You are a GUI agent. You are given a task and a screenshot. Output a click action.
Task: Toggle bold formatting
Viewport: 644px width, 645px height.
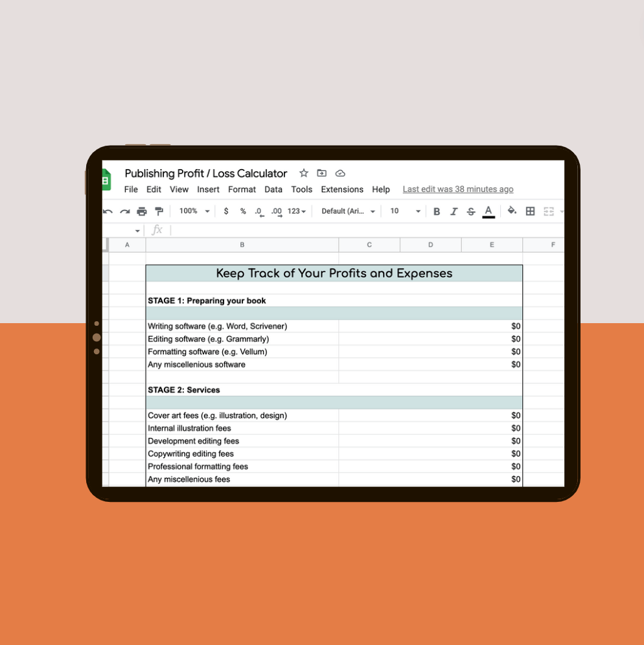pos(436,211)
